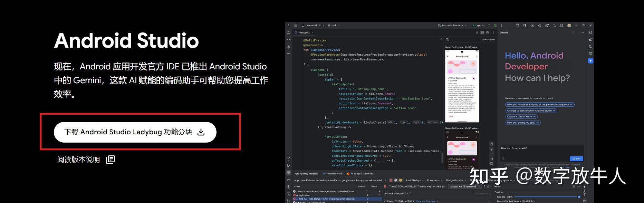Click the 1:1 actual size preview control
Viewport: 644px width, 203px height.
tap(492, 159)
